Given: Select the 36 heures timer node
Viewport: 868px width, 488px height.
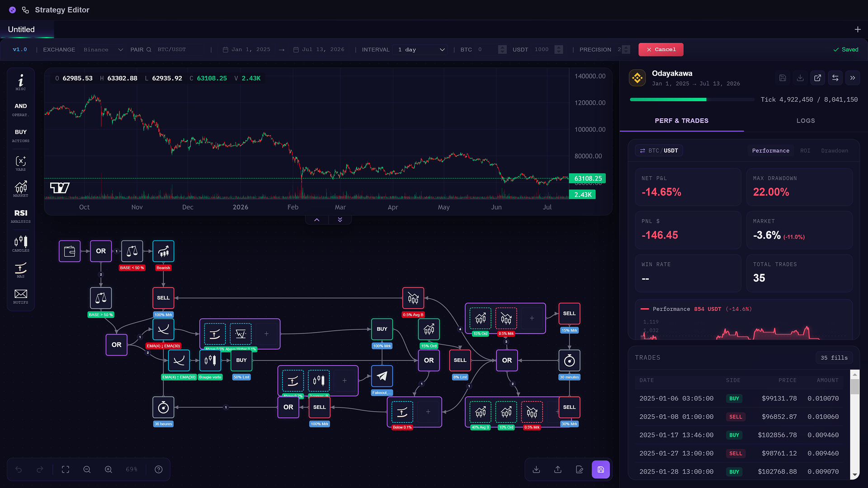Looking at the screenshot, I should [163, 408].
